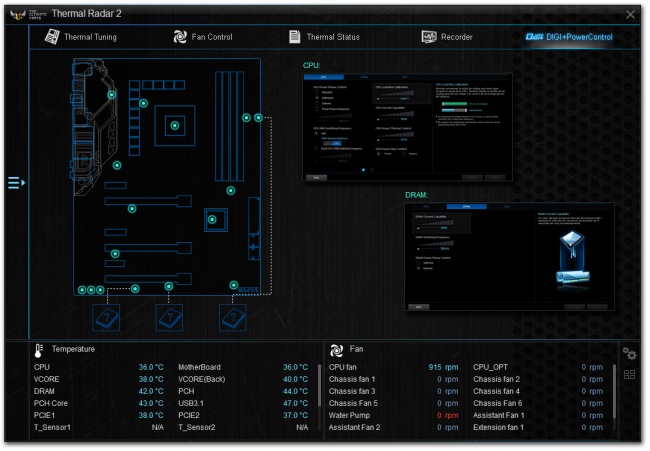
Task: Expand the left side menu panel
Action: tap(15, 183)
